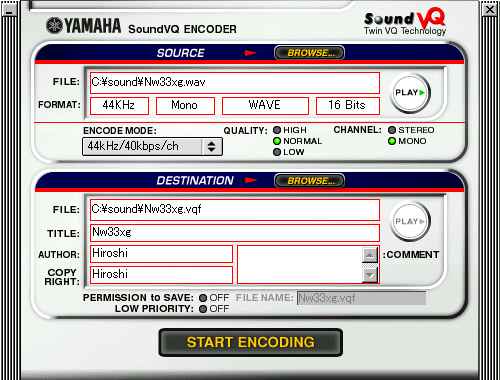The image size is (500, 380).
Task: Click the Yamaha logo emblem
Action: coord(54,25)
